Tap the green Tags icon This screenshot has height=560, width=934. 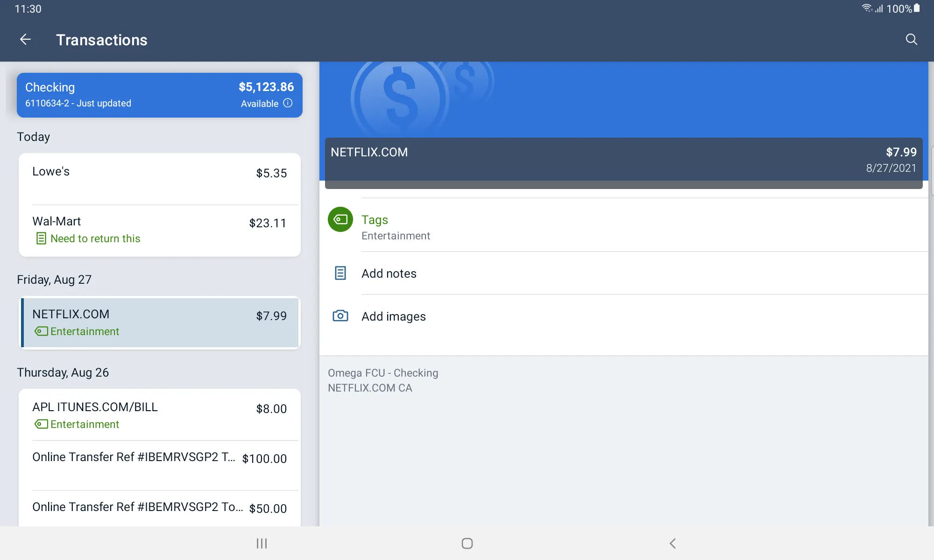point(340,219)
